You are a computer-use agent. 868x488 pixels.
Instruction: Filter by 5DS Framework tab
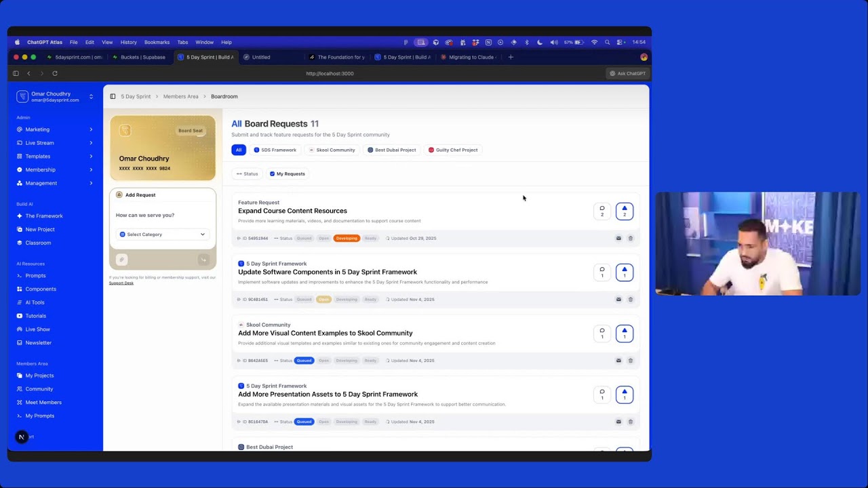pyautogui.click(x=275, y=150)
